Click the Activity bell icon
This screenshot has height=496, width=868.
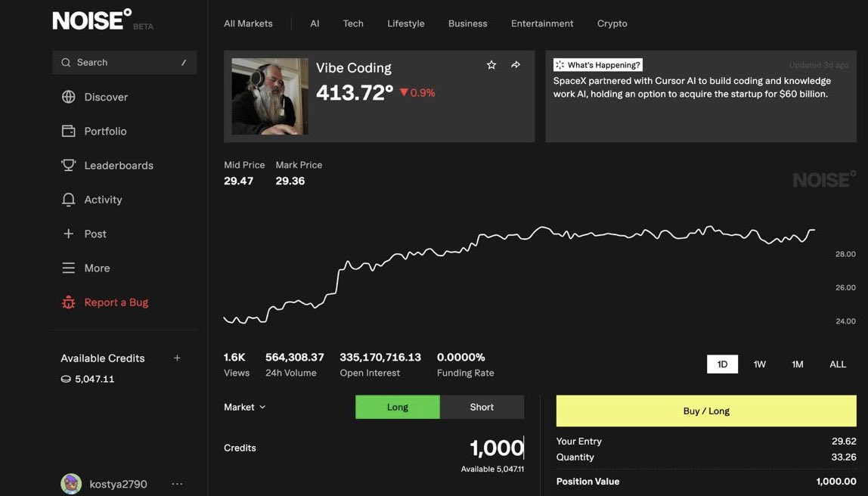[69, 200]
